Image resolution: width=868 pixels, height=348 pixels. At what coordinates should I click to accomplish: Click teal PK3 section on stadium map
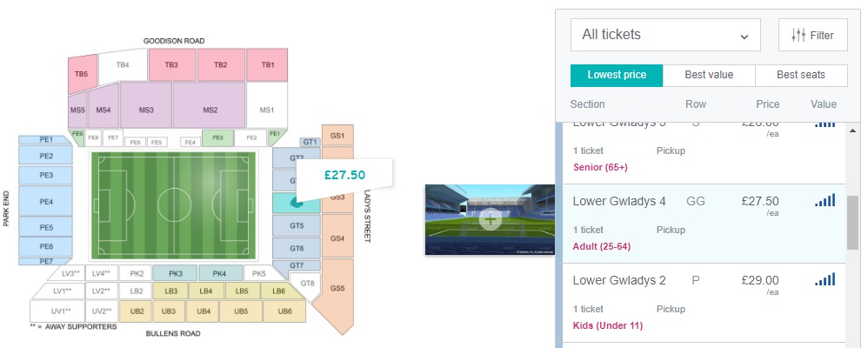click(x=173, y=273)
